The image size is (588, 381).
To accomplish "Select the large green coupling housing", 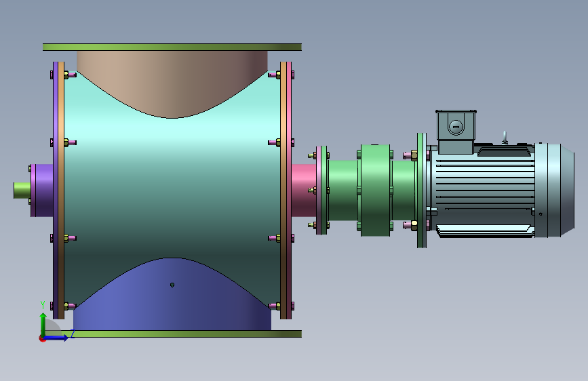I will [x=375, y=190].
